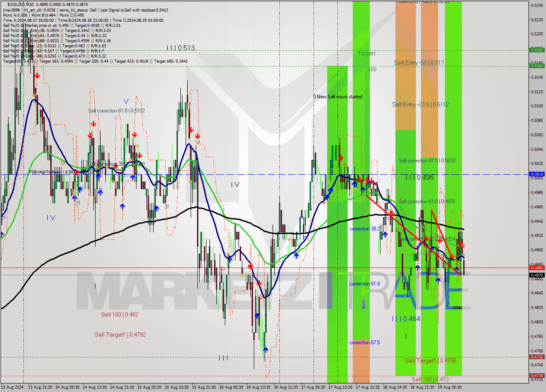Screen dimensions: 546x392
Task: Click the blue 'correction 87.5' label
Action: point(364,343)
